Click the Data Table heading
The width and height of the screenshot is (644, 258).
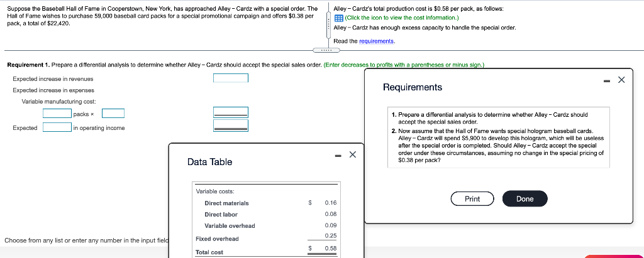click(x=209, y=162)
